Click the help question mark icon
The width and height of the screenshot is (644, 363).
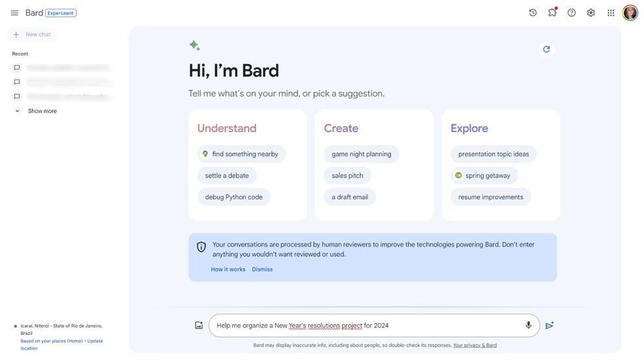(571, 13)
